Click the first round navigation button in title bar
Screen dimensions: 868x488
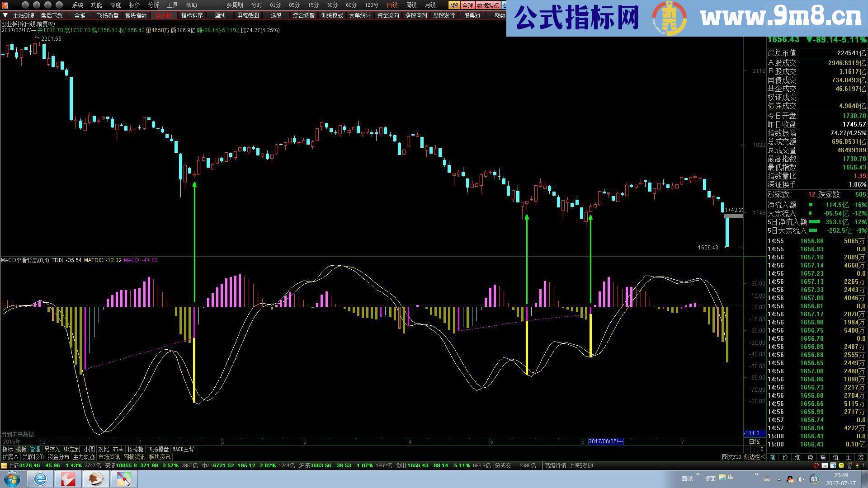click(x=25, y=5)
